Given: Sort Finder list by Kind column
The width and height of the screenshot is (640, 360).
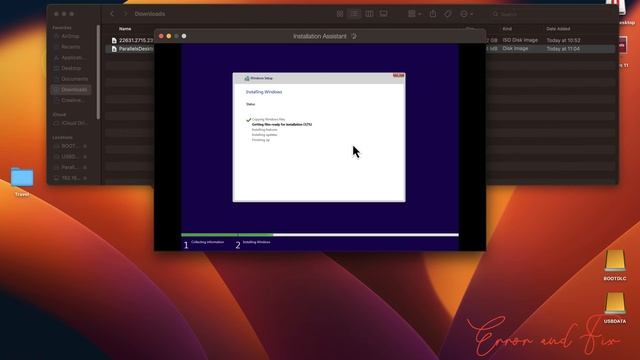Looking at the screenshot, I should (x=507, y=29).
